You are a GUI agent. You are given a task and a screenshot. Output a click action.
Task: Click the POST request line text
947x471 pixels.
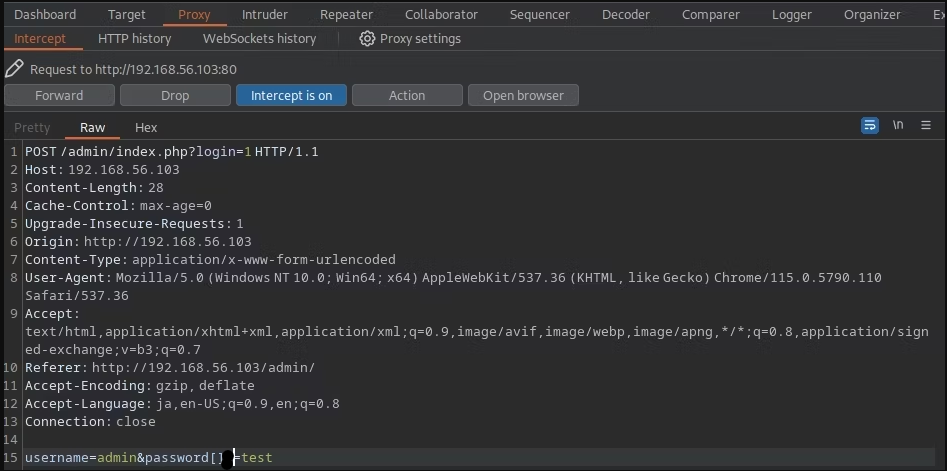click(172, 152)
